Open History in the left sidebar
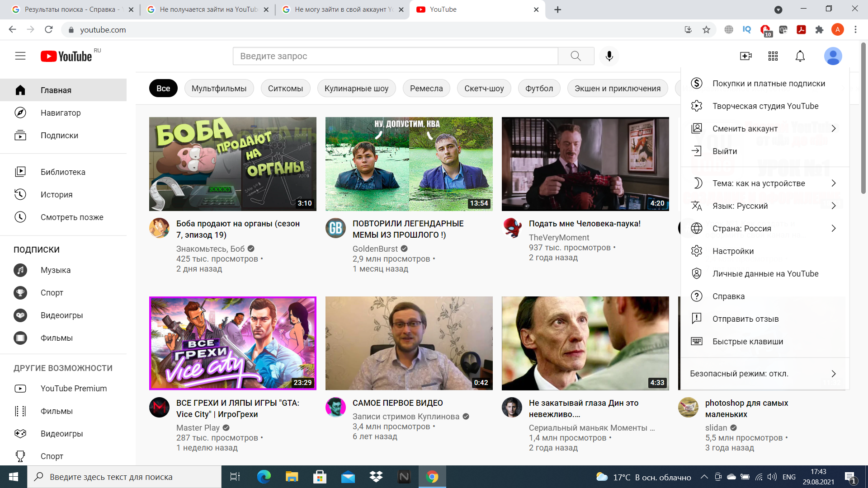868x488 pixels. pos(57,194)
